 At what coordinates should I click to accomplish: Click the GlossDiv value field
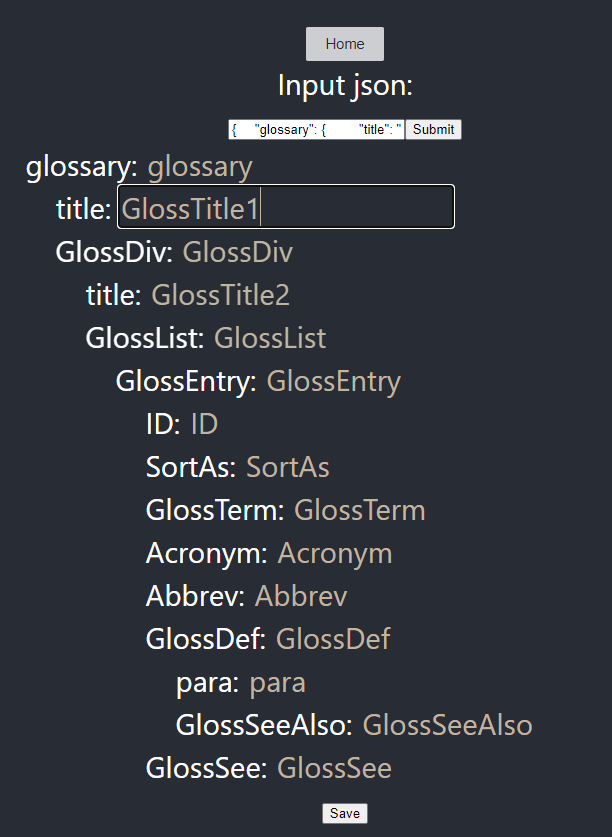coord(237,252)
